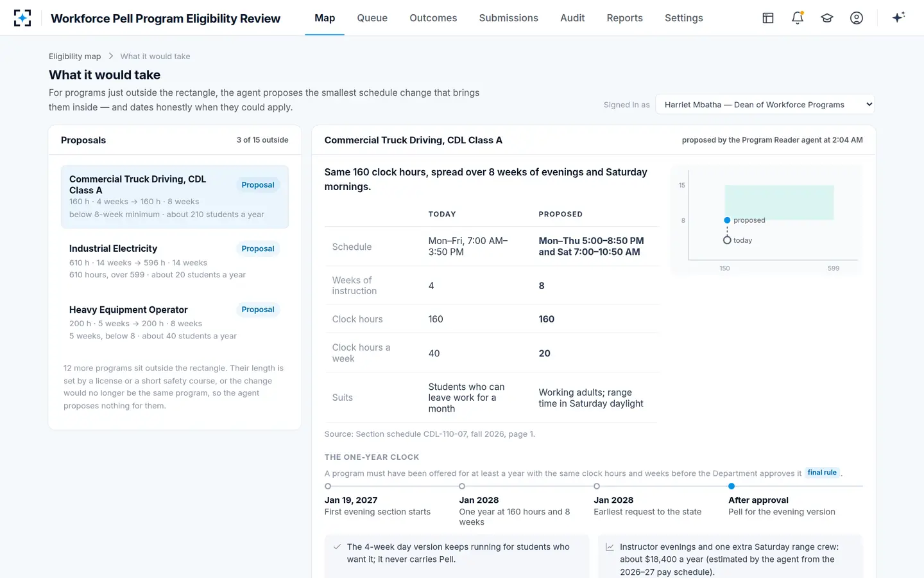Image resolution: width=924 pixels, height=578 pixels.
Task: Switch to the Map tab
Action: pos(325,18)
